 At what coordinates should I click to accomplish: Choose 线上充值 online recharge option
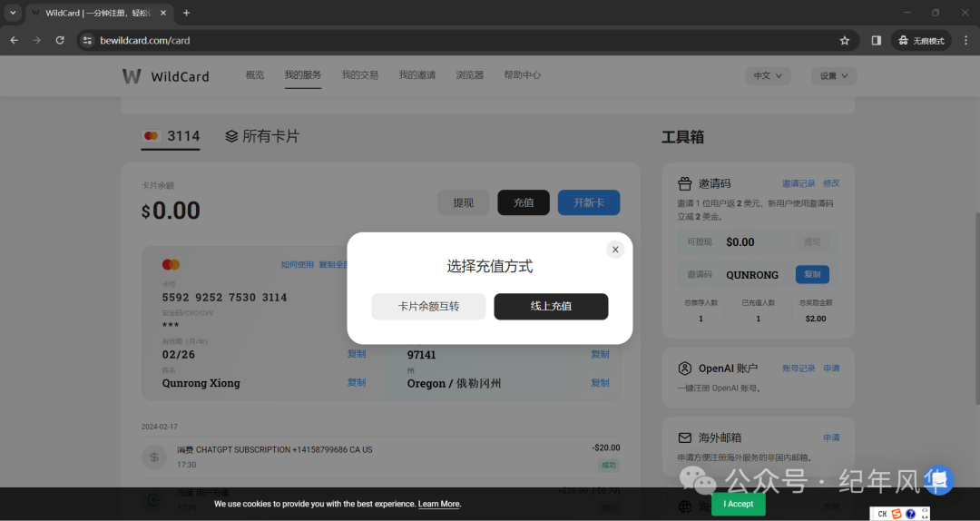(x=551, y=307)
